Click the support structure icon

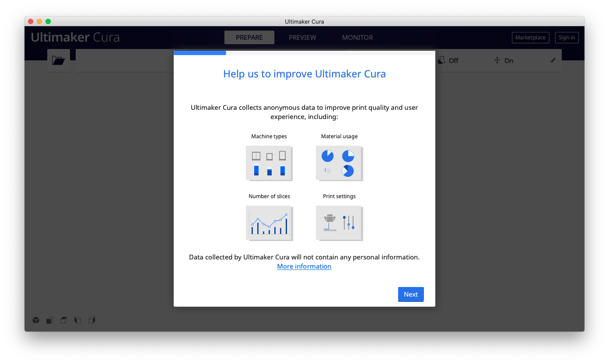tap(442, 60)
